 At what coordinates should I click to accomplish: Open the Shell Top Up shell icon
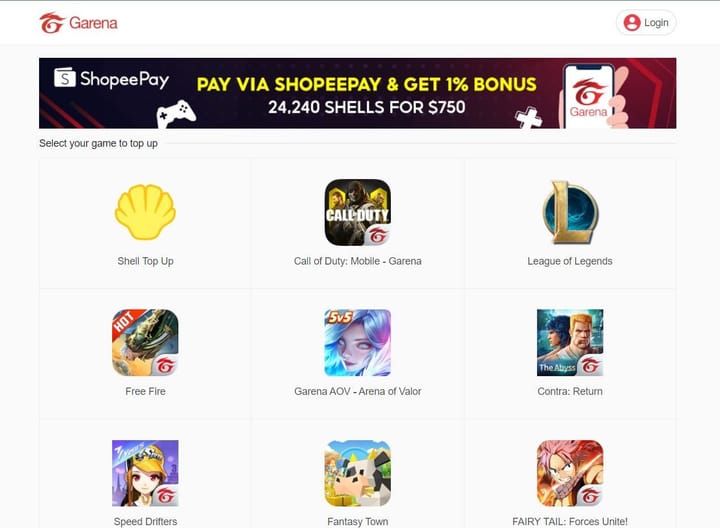[145, 212]
